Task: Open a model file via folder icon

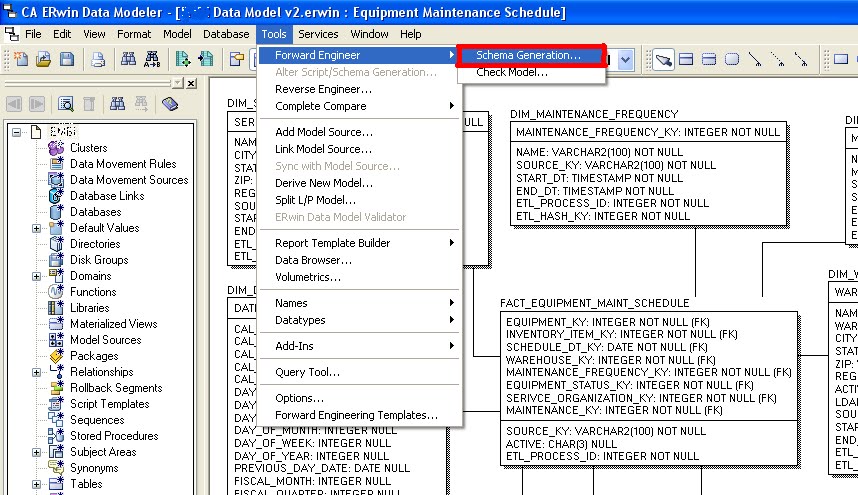Action: tap(44, 59)
